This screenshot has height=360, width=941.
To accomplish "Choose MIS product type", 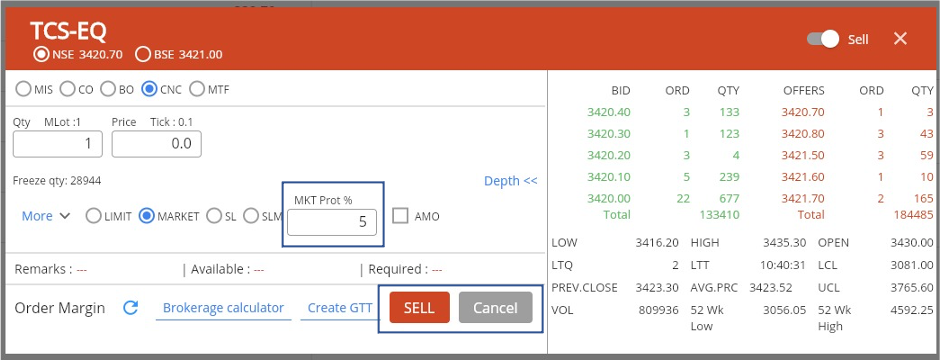I will (x=23, y=89).
